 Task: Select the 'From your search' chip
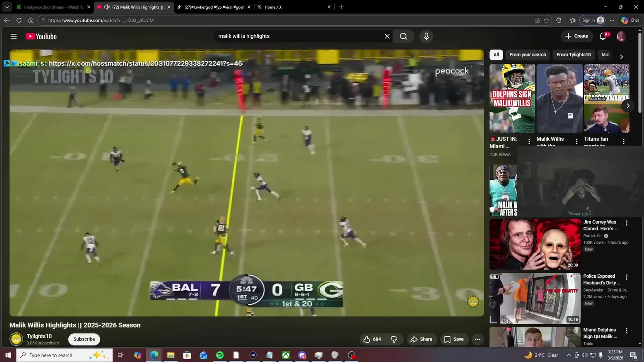[528, 55]
